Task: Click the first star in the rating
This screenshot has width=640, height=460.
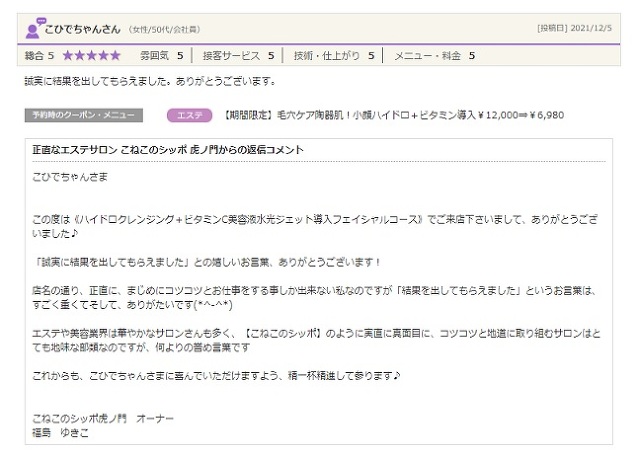Action: pyautogui.click(x=69, y=55)
